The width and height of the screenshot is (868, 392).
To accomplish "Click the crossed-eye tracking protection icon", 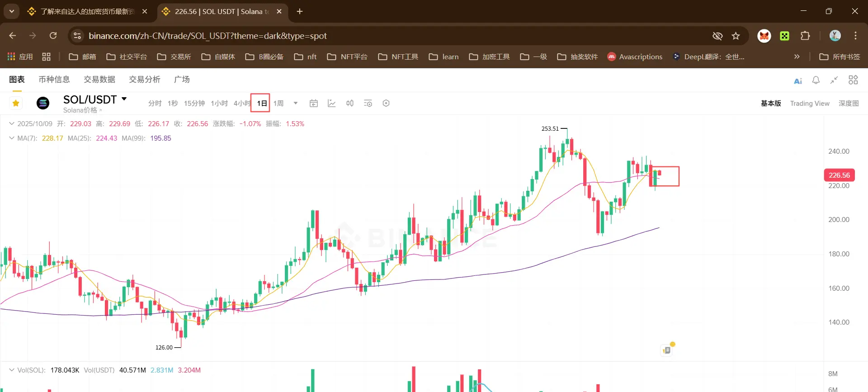I will pos(717,36).
